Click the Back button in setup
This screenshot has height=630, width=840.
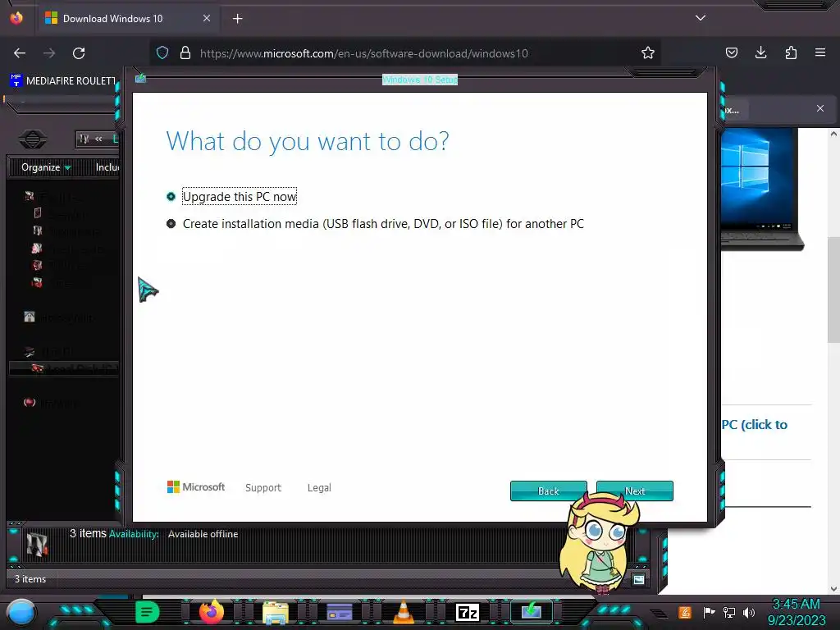[549, 491]
